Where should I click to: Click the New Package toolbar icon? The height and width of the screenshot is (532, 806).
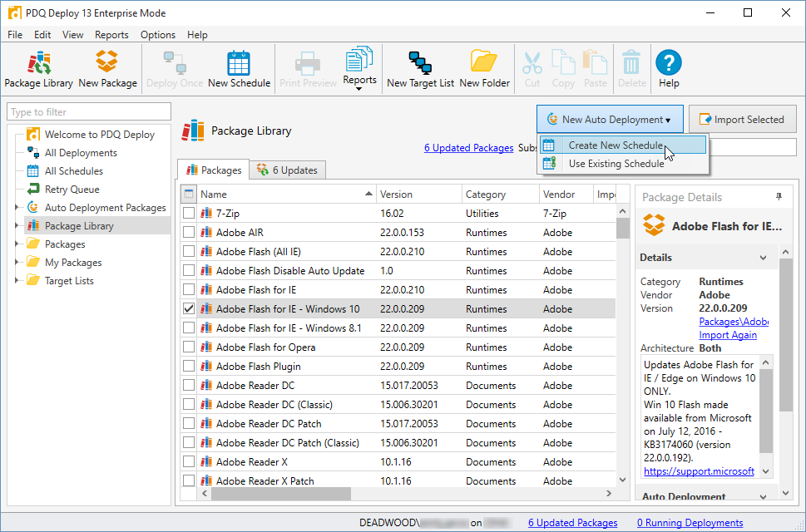tap(107, 69)
